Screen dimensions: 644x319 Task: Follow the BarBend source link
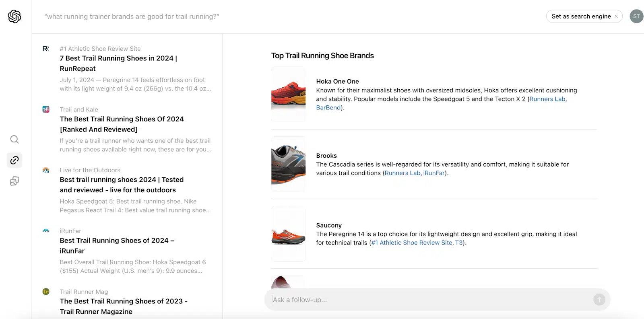[328, 108]
